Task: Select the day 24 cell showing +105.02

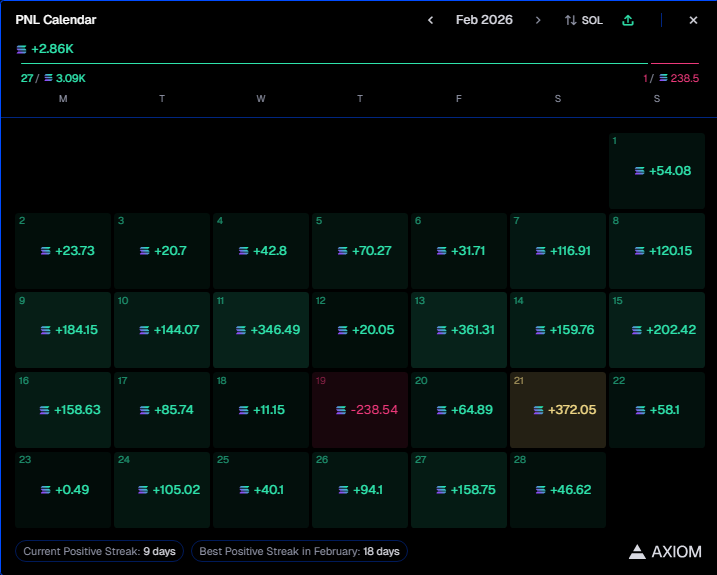Action: pos(162,490)
